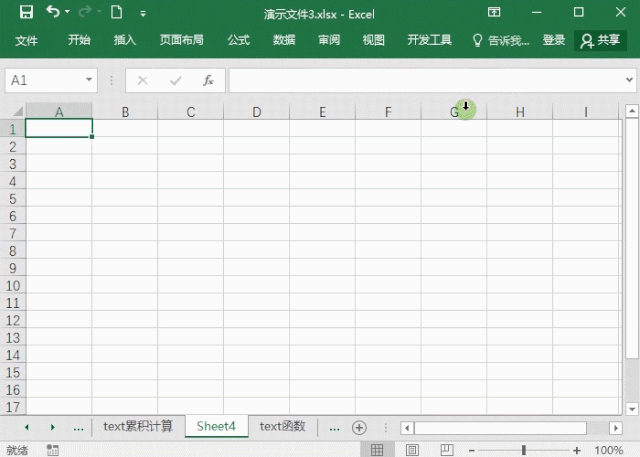Click the zoom out minus button
The height and width of the screenshot is (457, 640).
(x=471, y=450)
